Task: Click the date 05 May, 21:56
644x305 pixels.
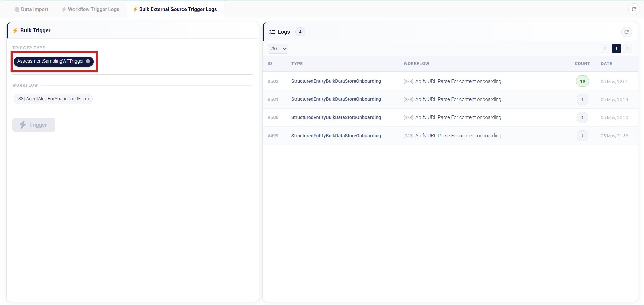Action: tap(614, 136)
